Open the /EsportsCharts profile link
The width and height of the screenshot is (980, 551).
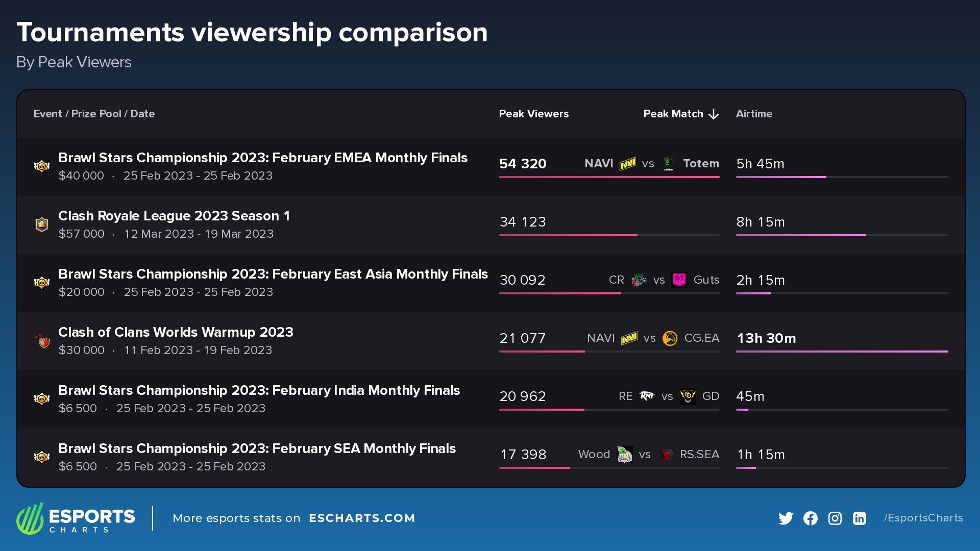[923, 518]
